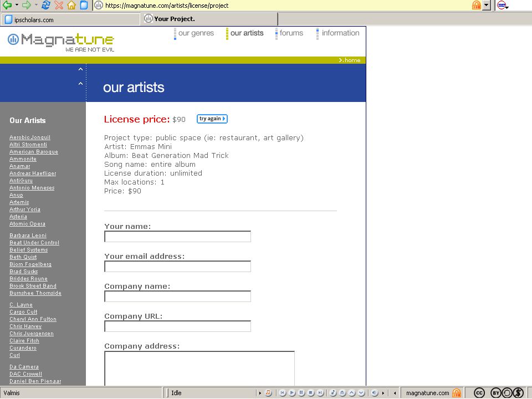532x399 pixels.
Task: Click previous track in status bar player
Action: tap(282, 393)
